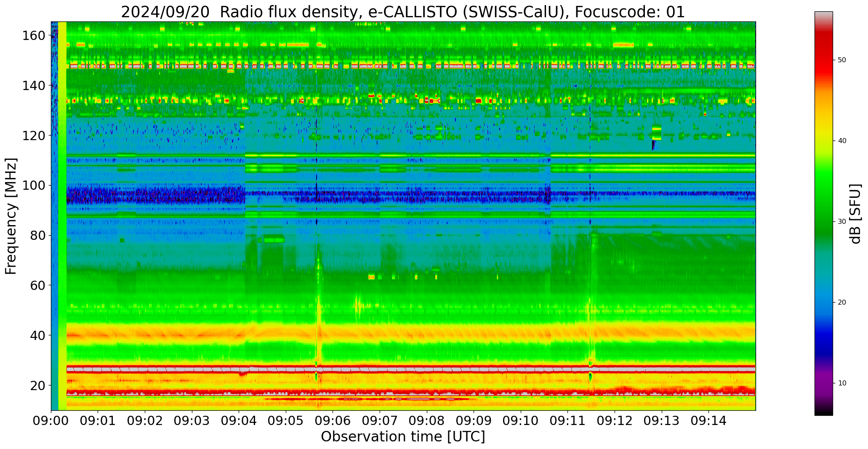The width and height of the screenshot is (868, 449).
Task: Click the colorbar tick label 10
Action: (842, 383)
